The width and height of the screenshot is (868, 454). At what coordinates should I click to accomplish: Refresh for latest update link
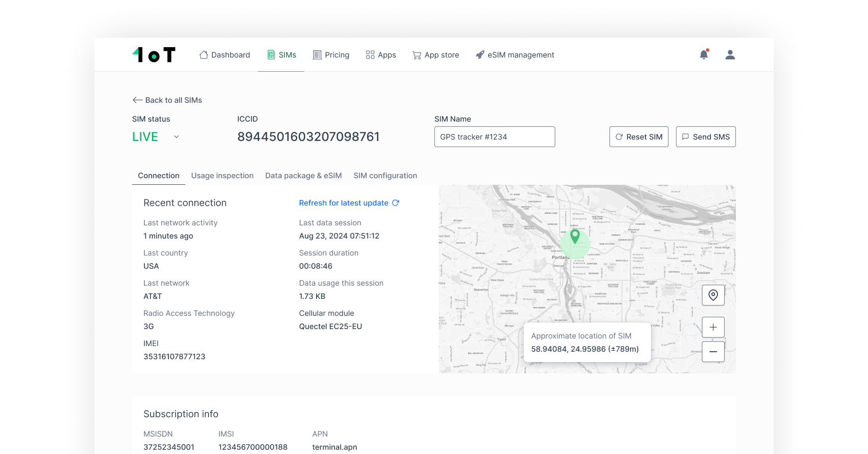coord(349,203)
